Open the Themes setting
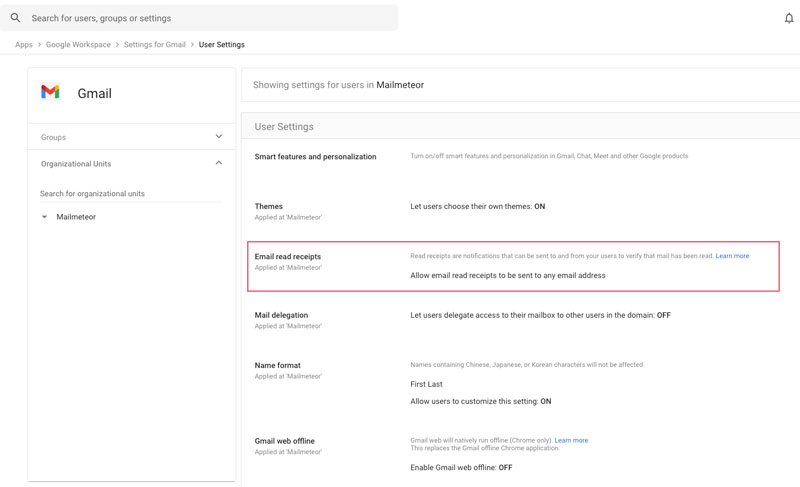This screenshot has height=487, width=800. 268,206
